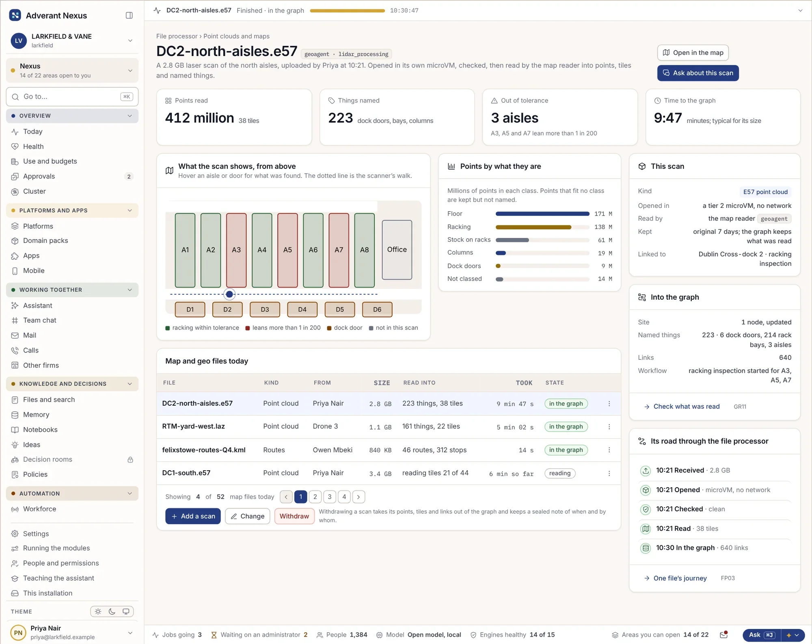Select aisle A5 on the scan map
Image resolution: width=812 pixels, height=644 pixels.
pos(287,250)
